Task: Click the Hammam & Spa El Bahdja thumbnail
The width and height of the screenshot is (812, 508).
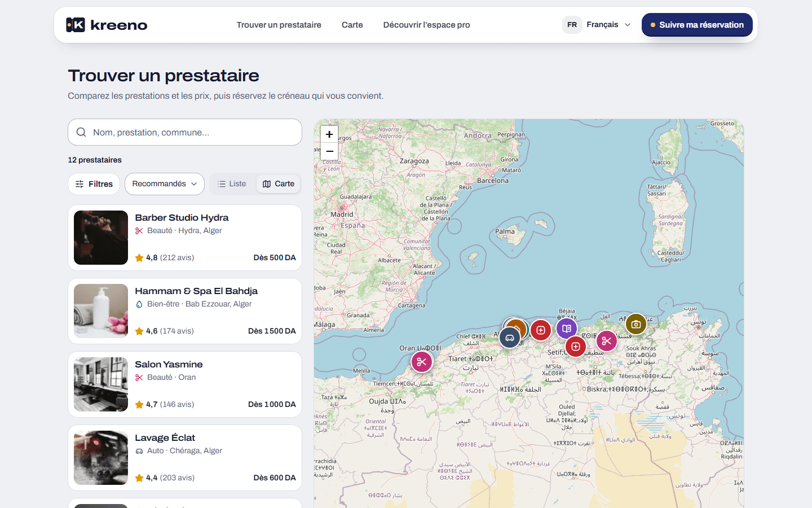Action: [101, 311]
